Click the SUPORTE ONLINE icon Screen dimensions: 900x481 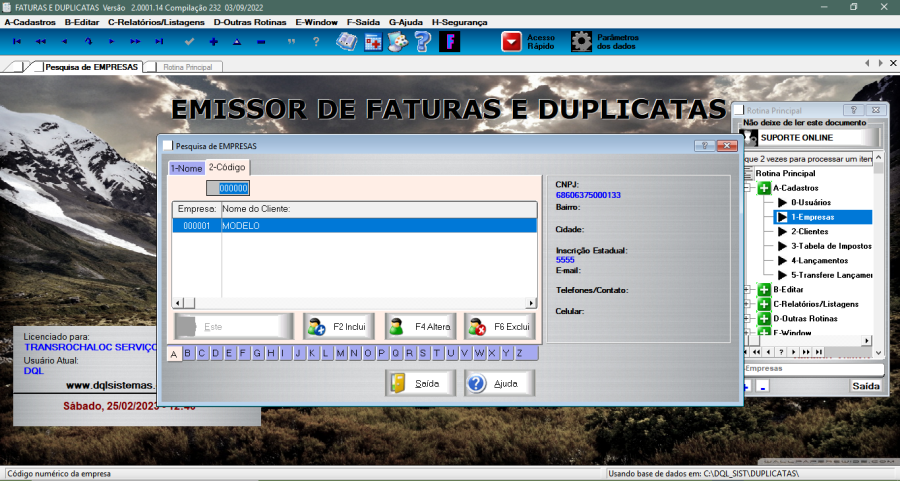749,137
